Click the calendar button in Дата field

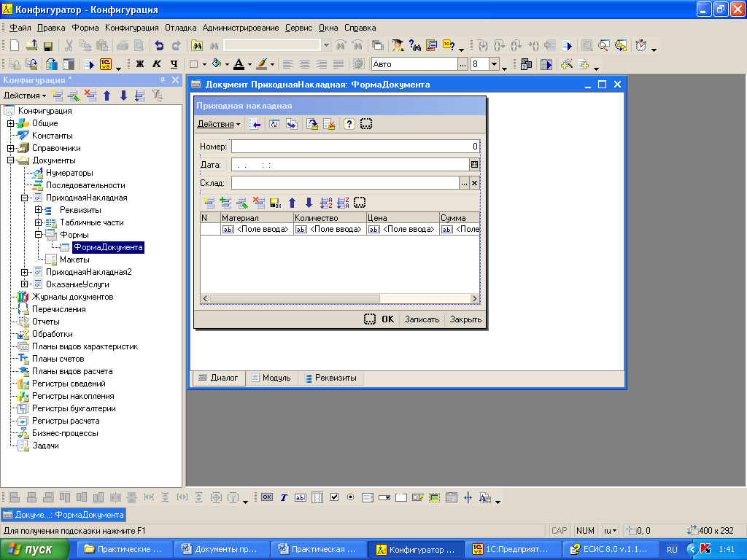474,164
